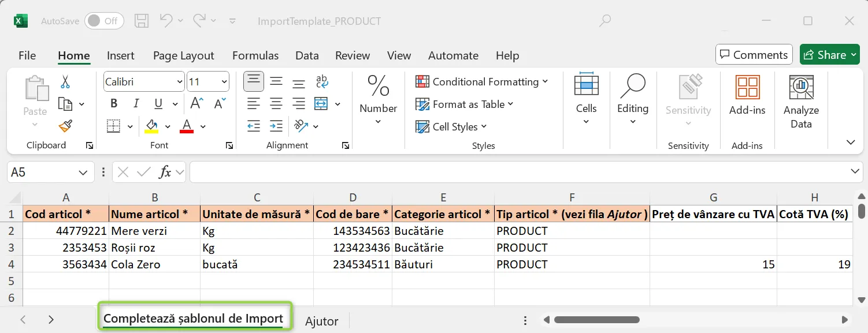This screenshot has width=868, height=333.
Task: Click the Insert Function fx icon
Action: coord(165,171)
